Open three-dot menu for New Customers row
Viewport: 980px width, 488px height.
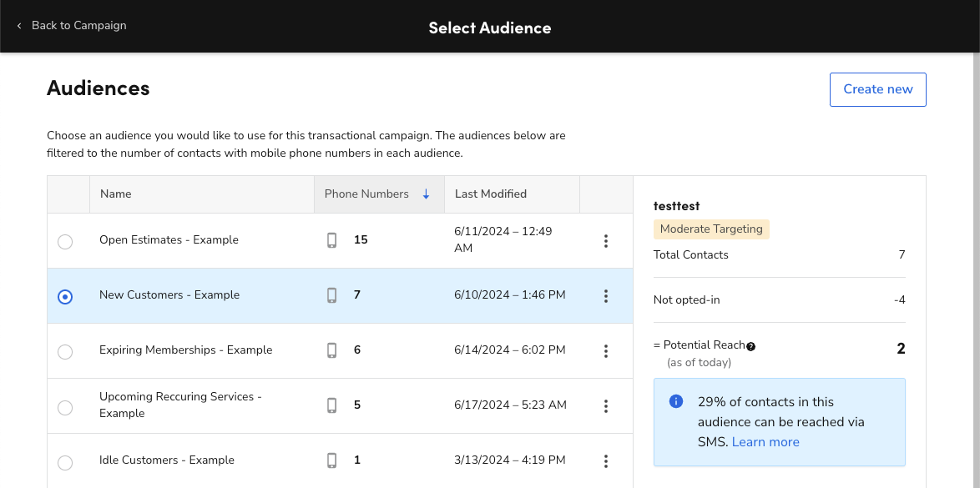click(x=606, y=295)
